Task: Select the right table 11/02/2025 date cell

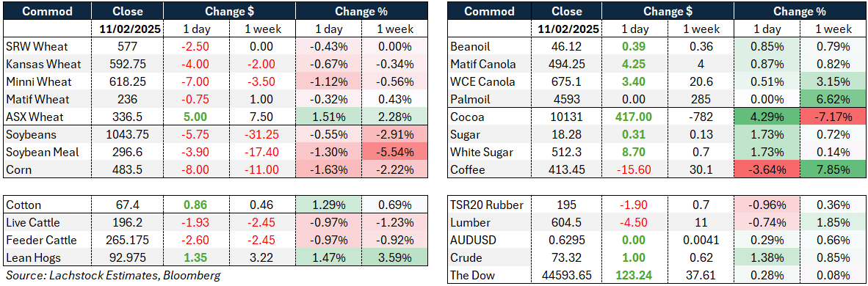Action: click(x=568, y=29)
